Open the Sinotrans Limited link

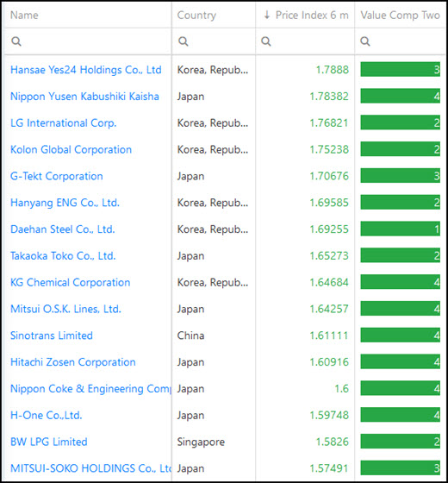click(x=52, y=336)
